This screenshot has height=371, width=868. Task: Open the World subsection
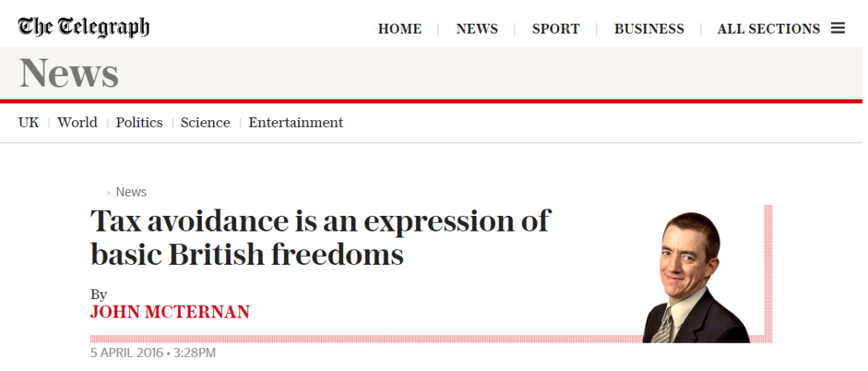[77, 122]
